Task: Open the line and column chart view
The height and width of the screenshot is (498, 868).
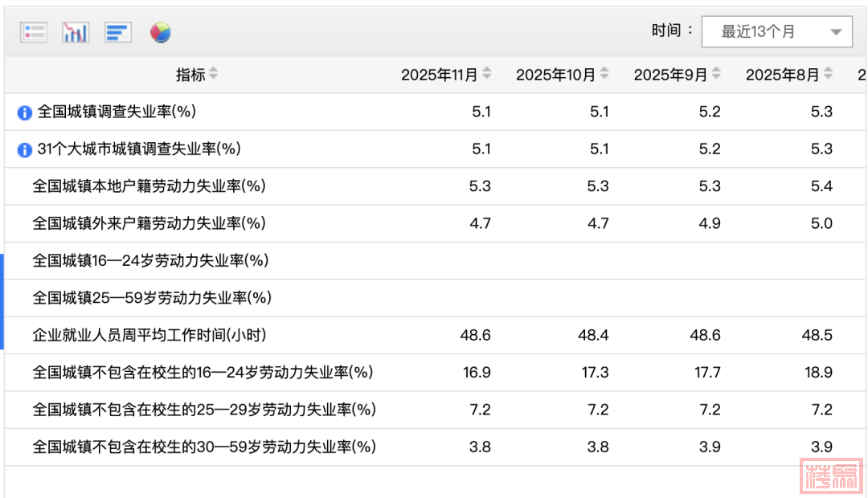Action: point(76,32)
